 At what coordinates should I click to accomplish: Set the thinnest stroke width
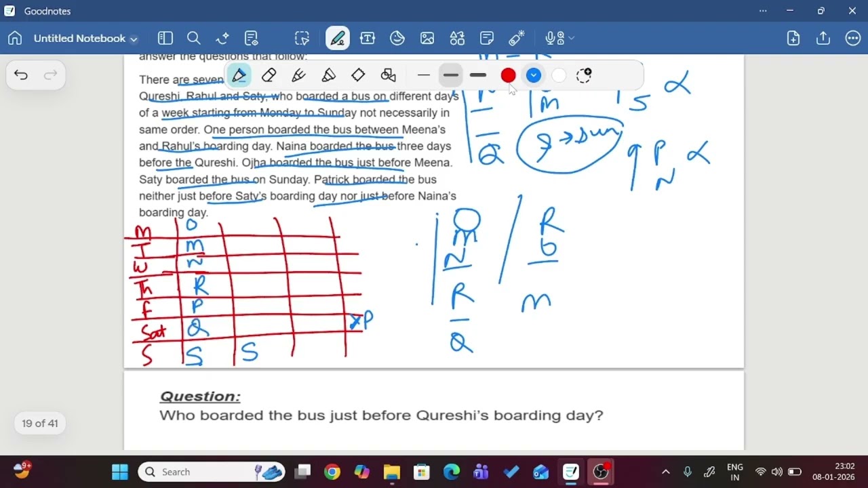(424, 75)
